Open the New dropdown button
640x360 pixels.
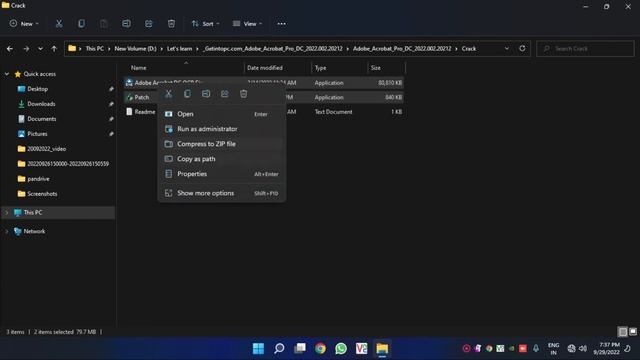[24, 24]
